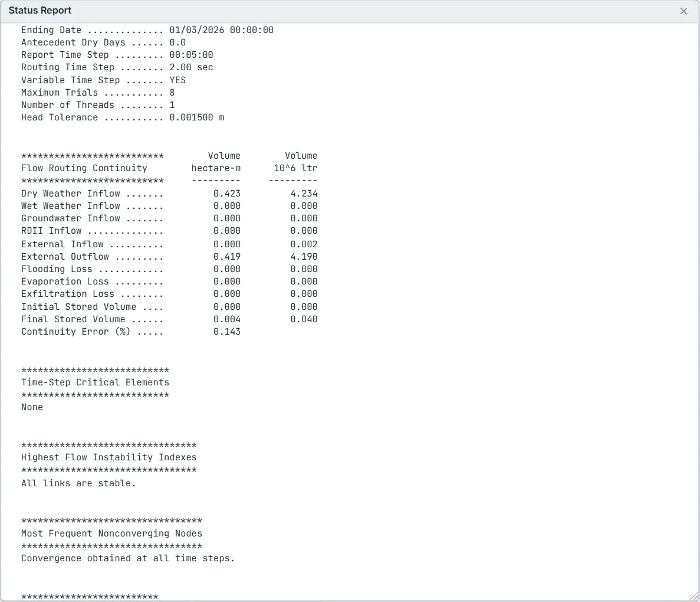Close the Status Report dialog
Viewport: 700px width, 602px height.
pyautogui.click(x=683, y=11)
